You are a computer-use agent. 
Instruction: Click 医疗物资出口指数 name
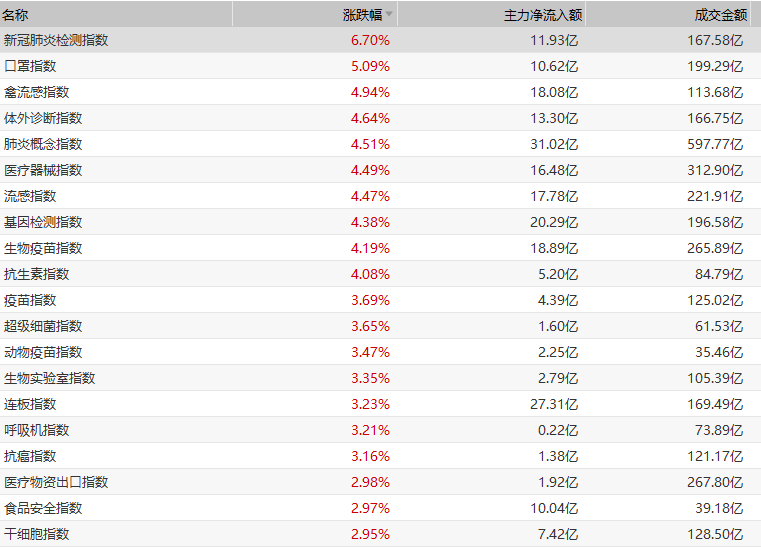pyautogui.click(x=55, y=483)
